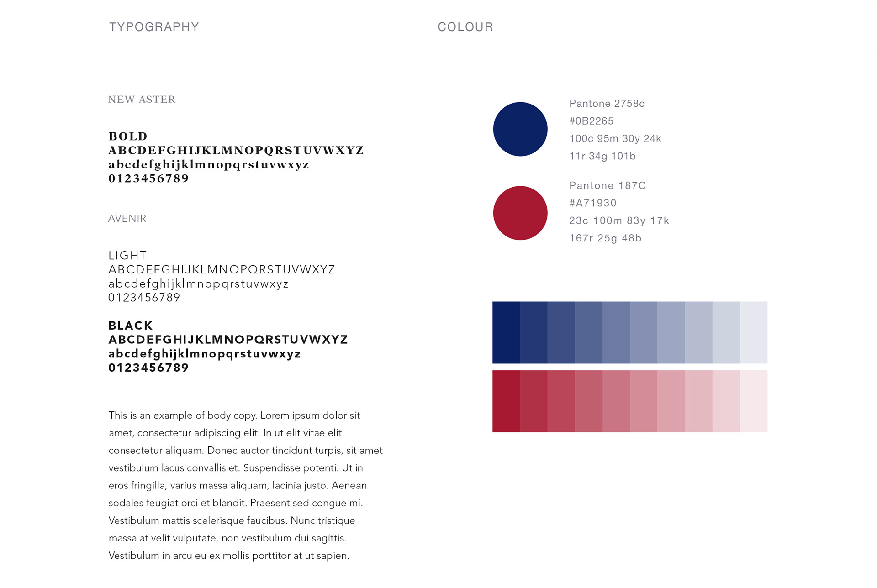Viewport: 877px width, 588px height.
Task: Click the Pantone 187C label
Action: coord(608,186)
